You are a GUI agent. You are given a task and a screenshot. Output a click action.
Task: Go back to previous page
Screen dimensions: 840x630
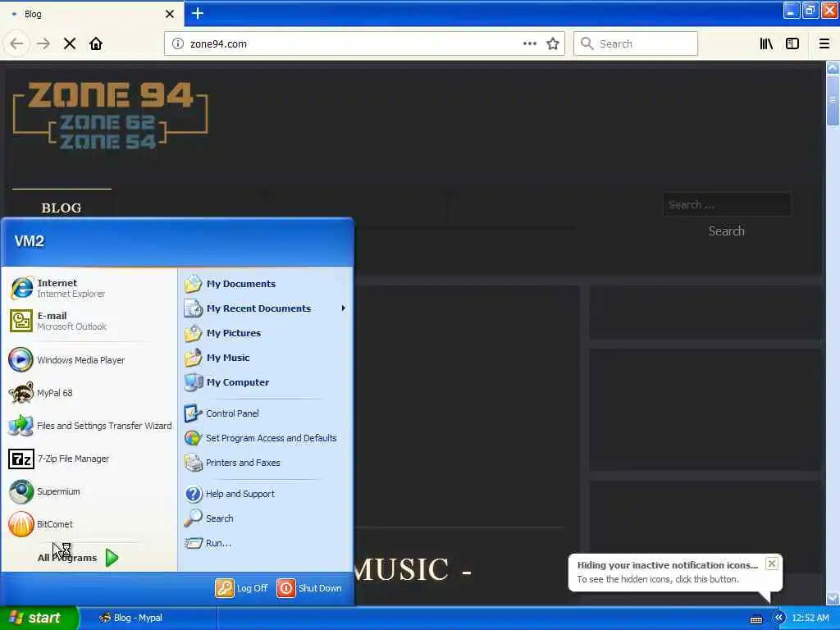(16, 44)
